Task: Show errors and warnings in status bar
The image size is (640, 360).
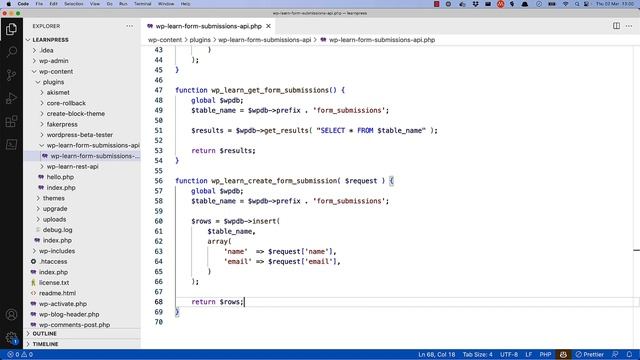Action: click(x=20, y=354)
